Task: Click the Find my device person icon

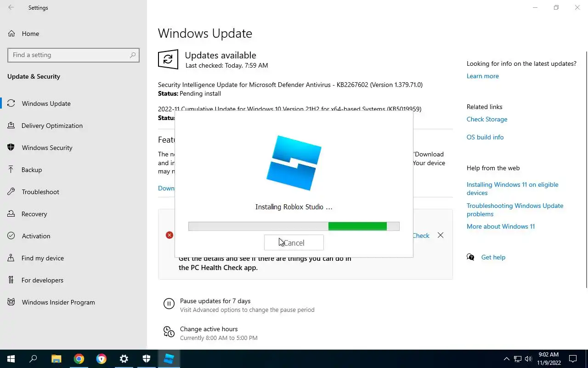Action: pyautogui.click(x=11, y=258)
